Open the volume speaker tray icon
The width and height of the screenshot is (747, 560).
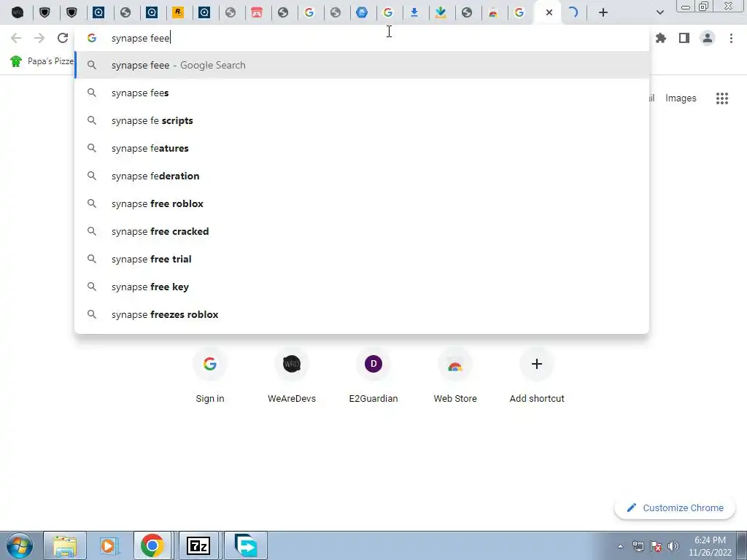tap(673, 546)
